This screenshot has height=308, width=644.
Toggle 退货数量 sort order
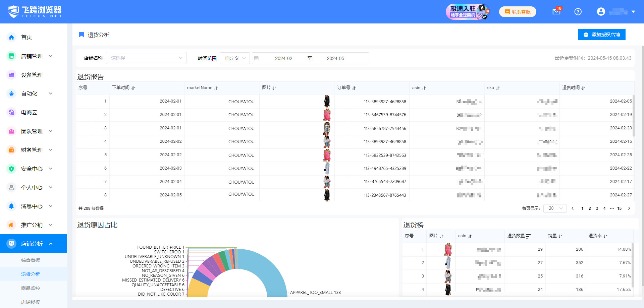528,236
